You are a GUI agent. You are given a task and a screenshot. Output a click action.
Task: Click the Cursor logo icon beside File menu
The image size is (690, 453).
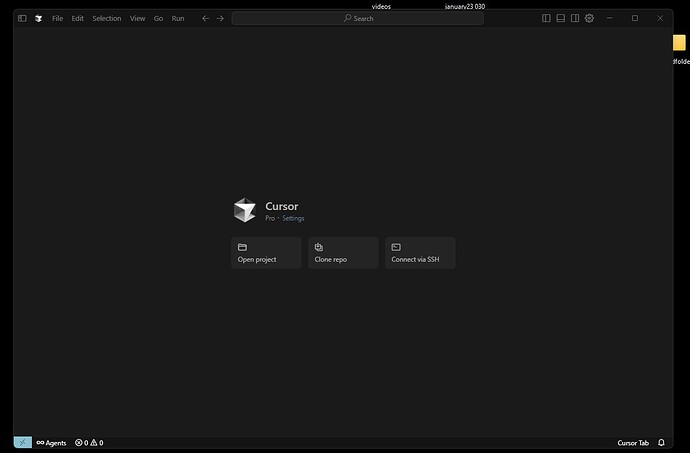click(x=39, y=18)
